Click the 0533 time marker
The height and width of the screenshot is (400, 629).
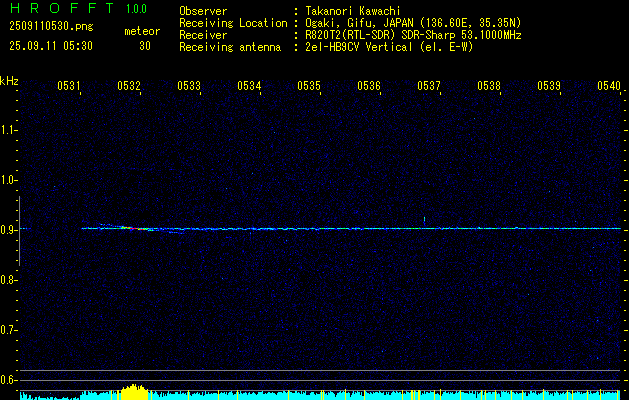(189, 86)
